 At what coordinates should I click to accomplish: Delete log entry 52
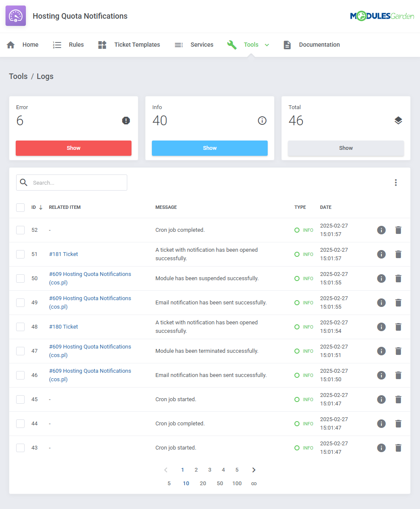pyautogui.click(x=398, y=230)
